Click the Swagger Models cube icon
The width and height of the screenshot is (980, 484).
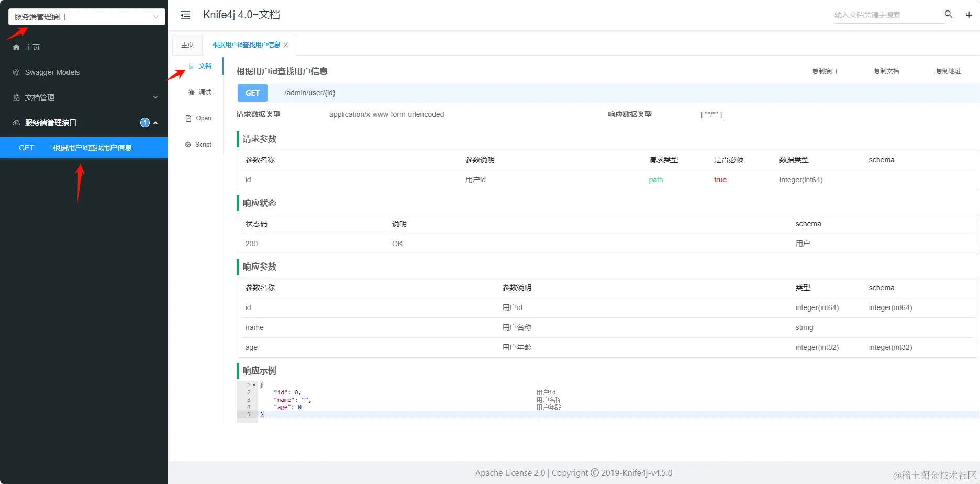pyautogui.click(x=16, y=72)
